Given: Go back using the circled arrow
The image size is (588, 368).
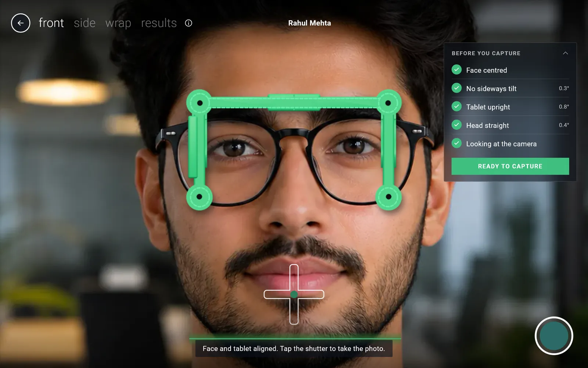Looking at the screenshot, I should point(21,23).
